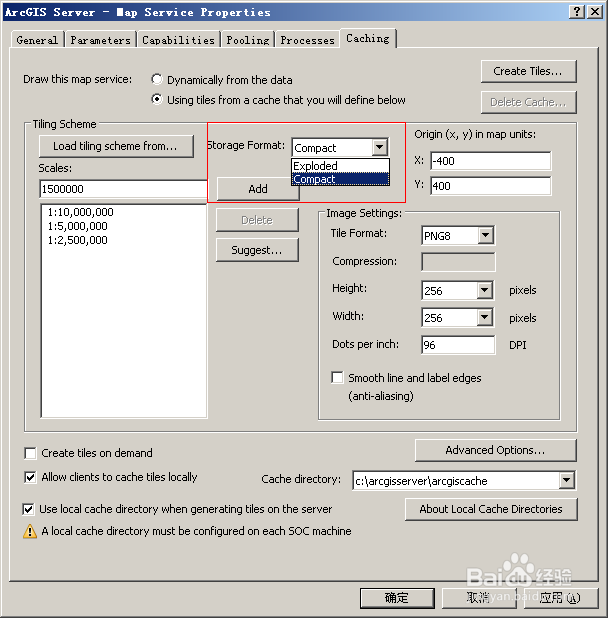Image resolution: width=608 pixels, height=618 pixels.
Task: Choose Compact in the dropdown list
Action: tap(340, 179)
